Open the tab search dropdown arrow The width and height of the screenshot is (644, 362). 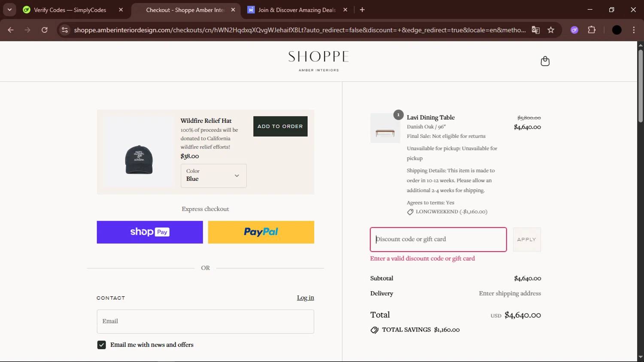pos(9,9)
